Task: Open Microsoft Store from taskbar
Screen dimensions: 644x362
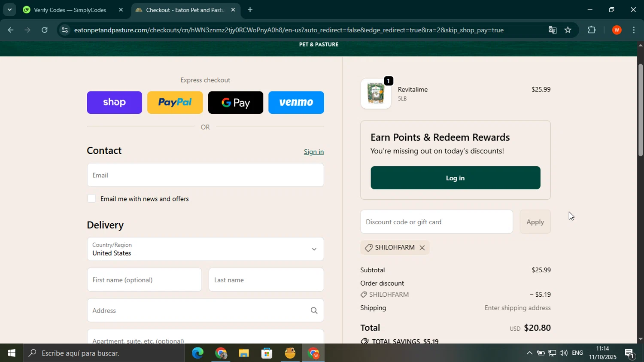Action: tap(267, 353)
